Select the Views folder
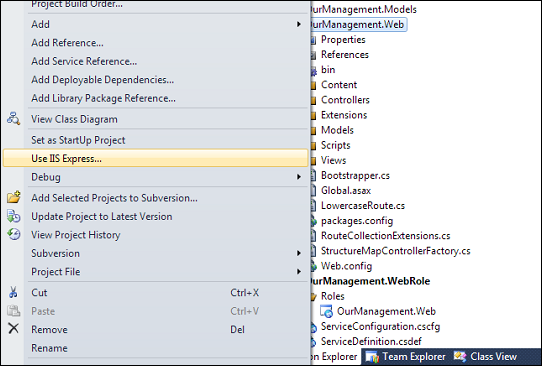Screen dimensions: 542x366 334,160
